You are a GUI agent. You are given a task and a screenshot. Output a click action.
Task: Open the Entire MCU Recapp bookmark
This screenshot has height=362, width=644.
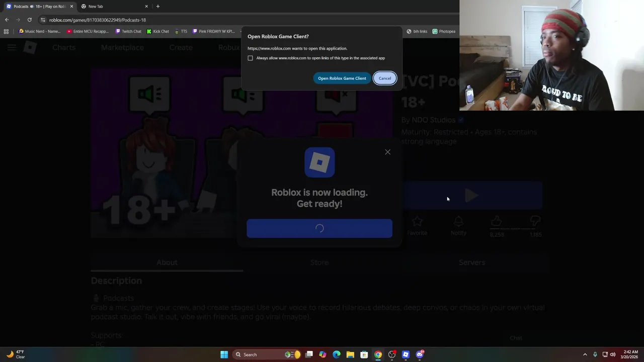click(x=88, y=31)
